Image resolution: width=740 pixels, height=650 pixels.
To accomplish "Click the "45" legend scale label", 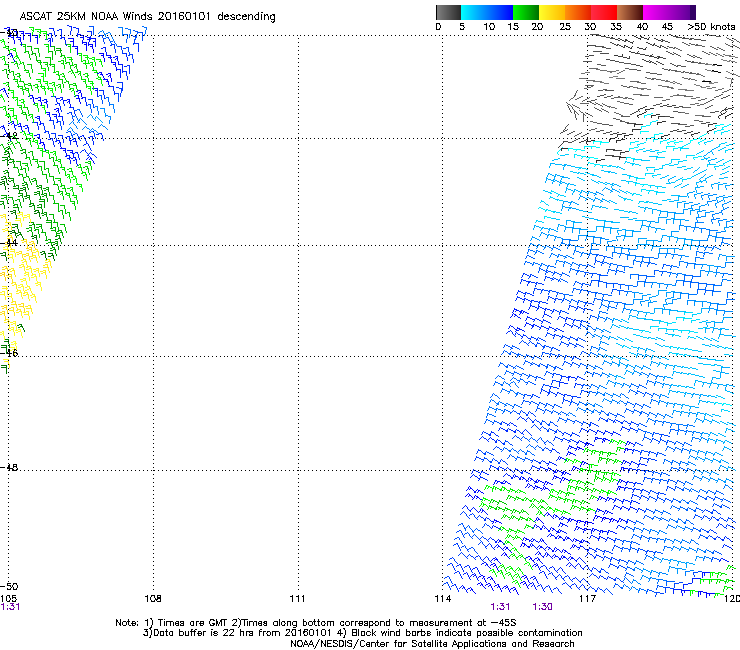I will [x=667, y=27].
